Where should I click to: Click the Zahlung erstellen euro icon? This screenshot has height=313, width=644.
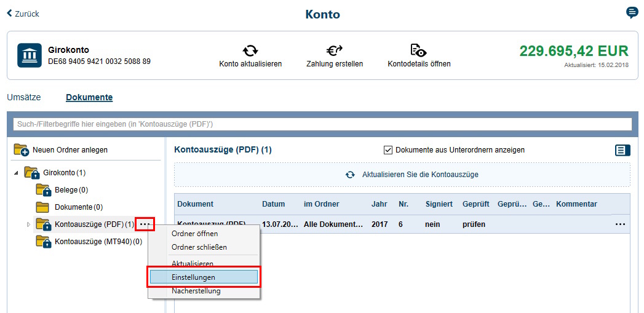pos(334,50)
